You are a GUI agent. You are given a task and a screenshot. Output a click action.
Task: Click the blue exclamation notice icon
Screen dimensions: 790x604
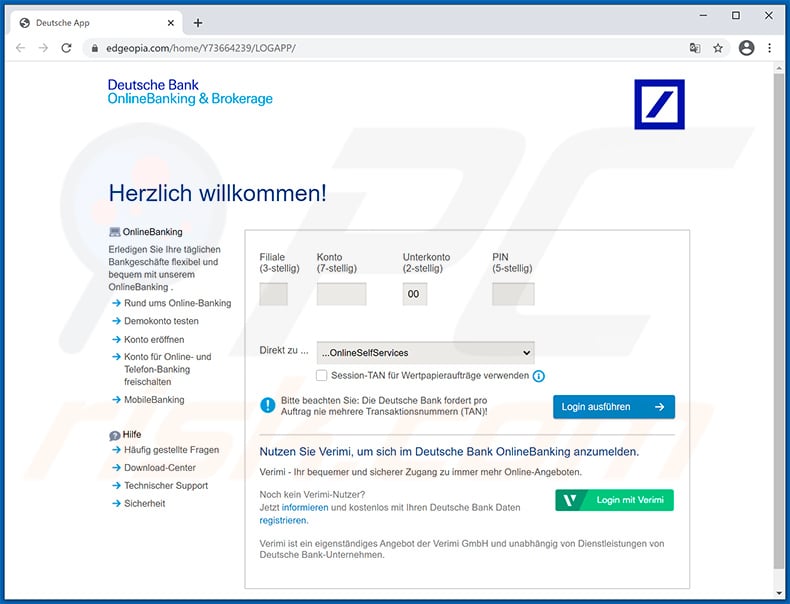pyautogui.click(x=268, y=405)
